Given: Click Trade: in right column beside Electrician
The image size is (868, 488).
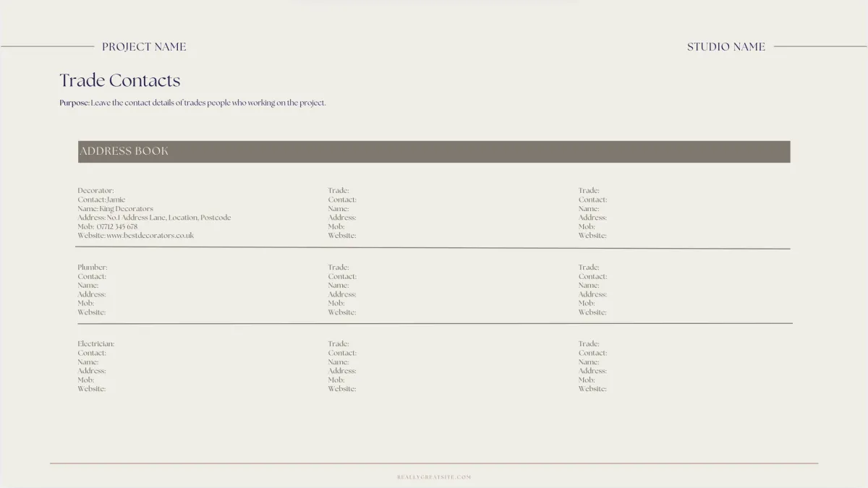Looking at the screenshot, I should pyautogui.click(x=589, y=344).
